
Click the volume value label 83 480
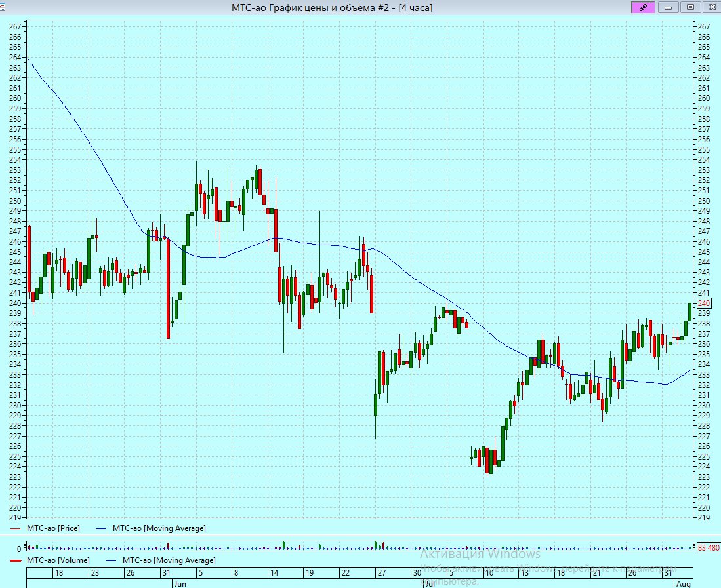click(709, 547)
